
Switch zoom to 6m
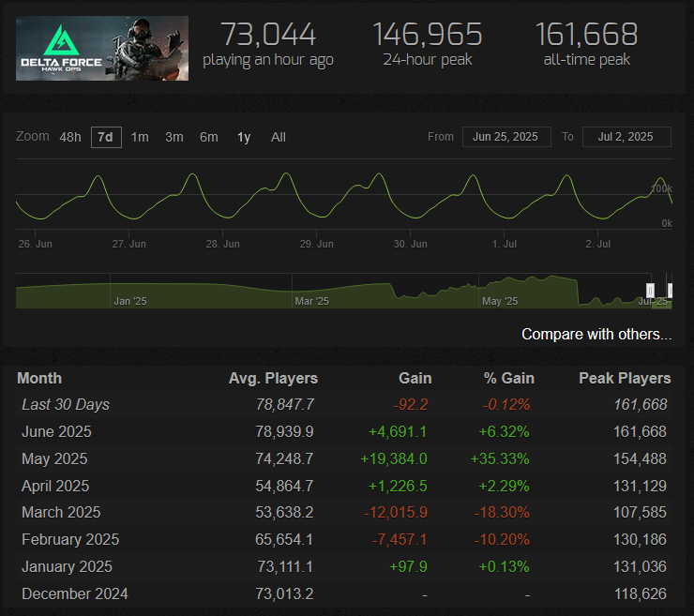(x=209, y=137)
